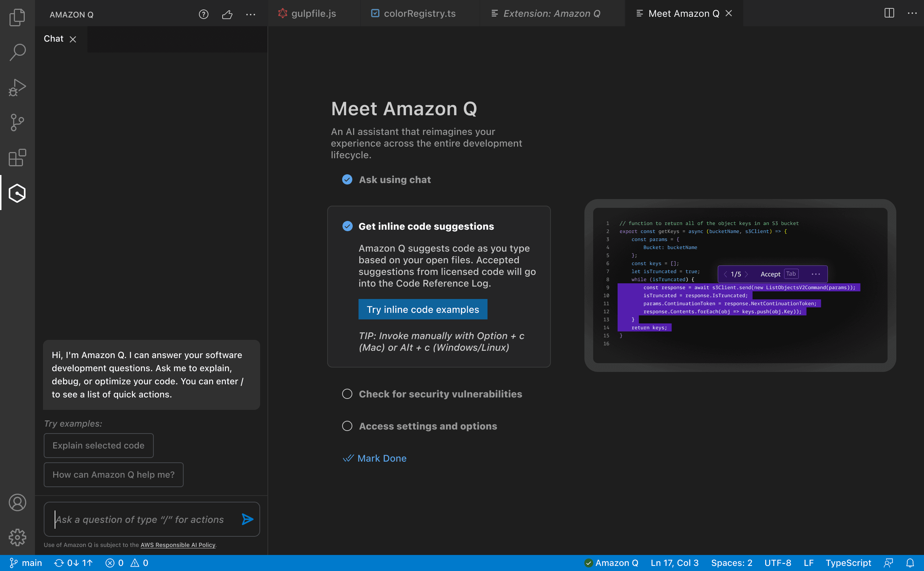Open the Extensions view
924x571 pixels.
tap(17, 158)
